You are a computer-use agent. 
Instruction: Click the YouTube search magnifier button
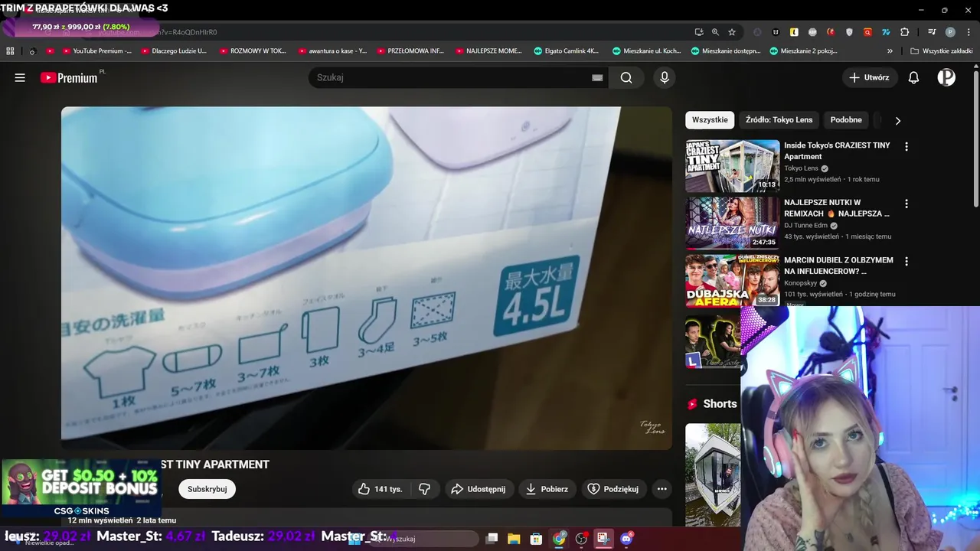pyautogui.click(x=626, y=77)
